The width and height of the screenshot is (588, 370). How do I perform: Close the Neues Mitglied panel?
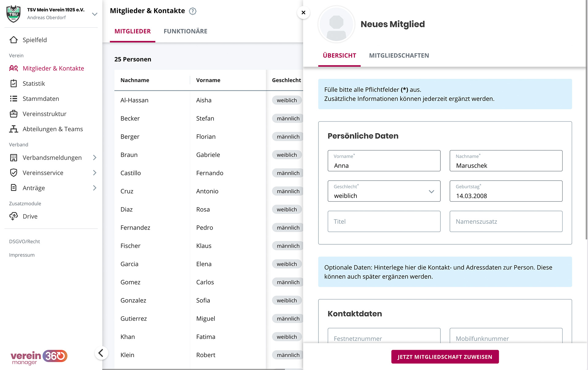coord(303,13)
